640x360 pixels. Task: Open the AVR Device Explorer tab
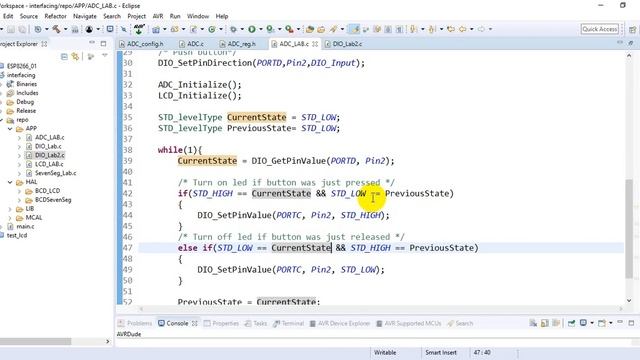[340, 323]
